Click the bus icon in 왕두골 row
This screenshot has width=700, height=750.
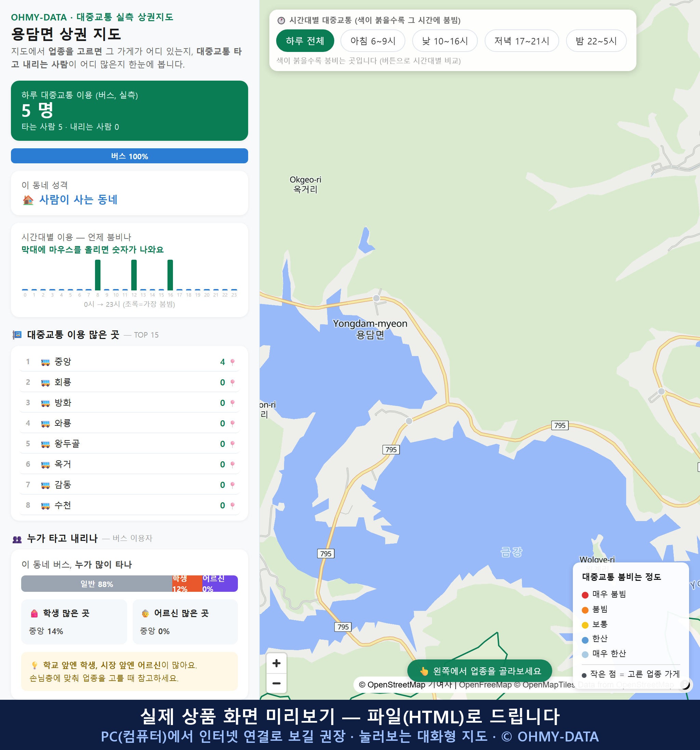pos(45,445)
